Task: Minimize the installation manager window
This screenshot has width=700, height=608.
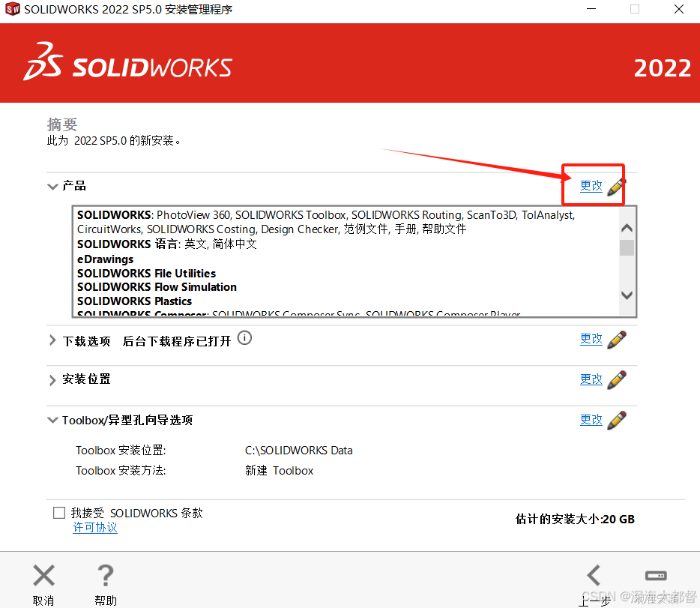Action: 591,9
